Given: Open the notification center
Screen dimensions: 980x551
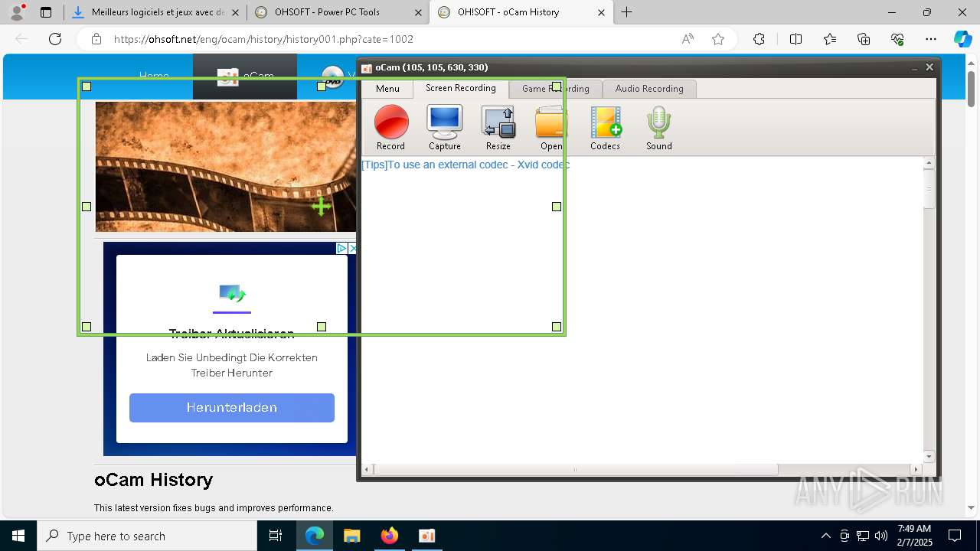Looking at the screenshot, I should (955, 536).
